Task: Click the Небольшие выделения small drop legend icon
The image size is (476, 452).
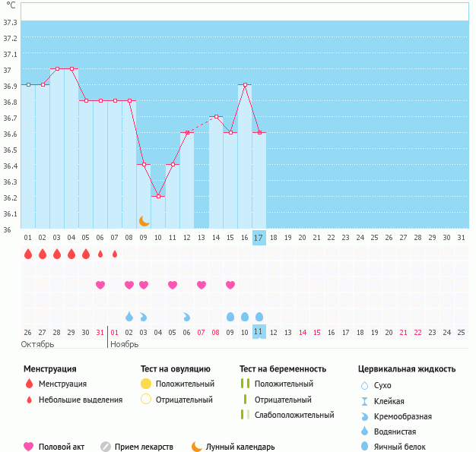Action: [29, 400]
